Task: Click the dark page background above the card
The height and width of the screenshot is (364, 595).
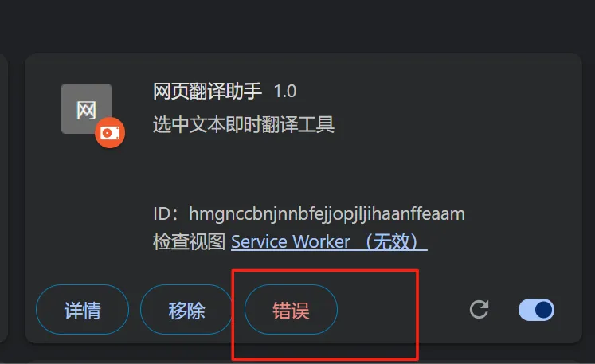Action: pos(298,25)
